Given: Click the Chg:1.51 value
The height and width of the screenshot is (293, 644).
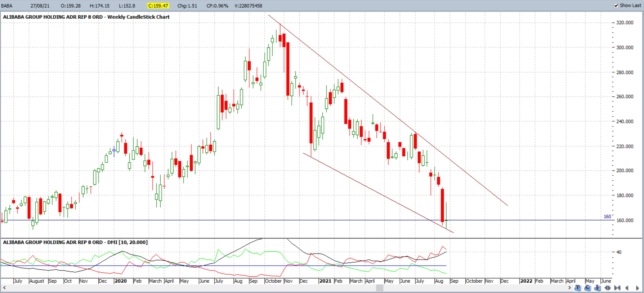Looking at the screenshot, I should (x=187, y=6).
